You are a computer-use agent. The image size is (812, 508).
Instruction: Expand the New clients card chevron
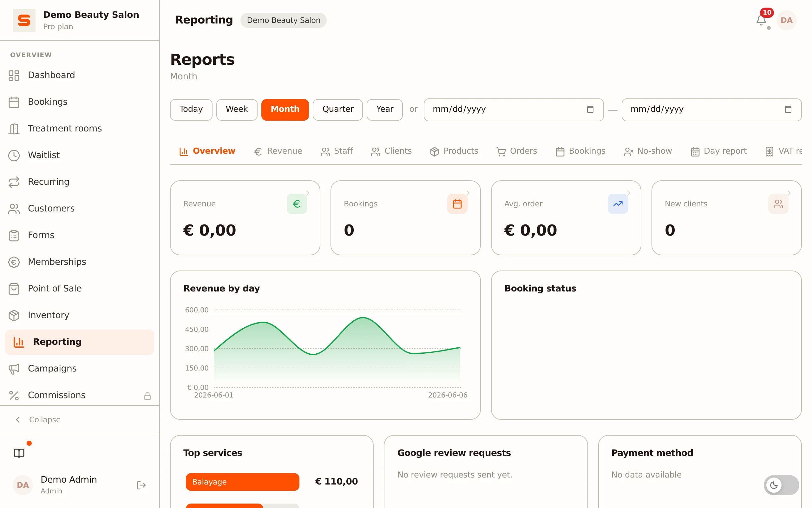(789, 193)
